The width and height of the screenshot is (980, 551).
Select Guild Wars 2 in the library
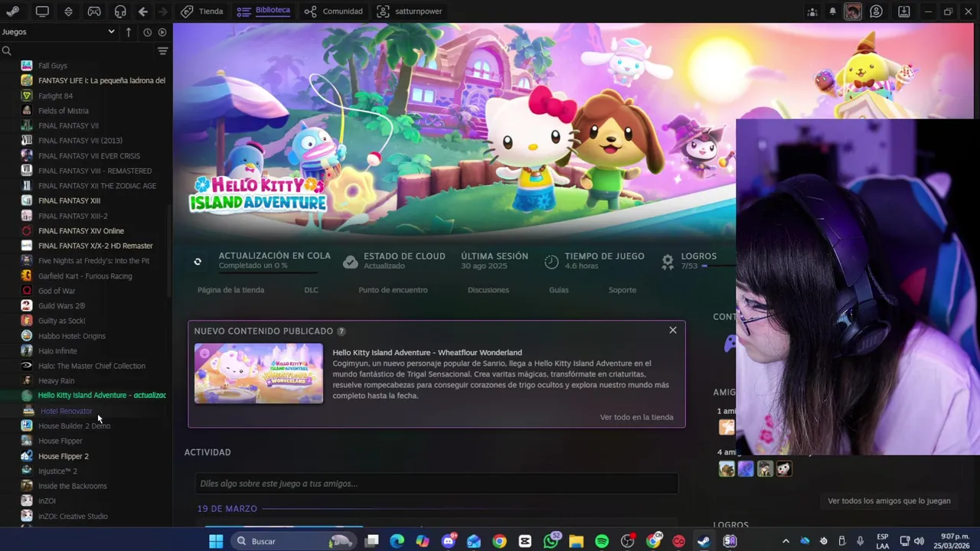[x=62, y=306]
